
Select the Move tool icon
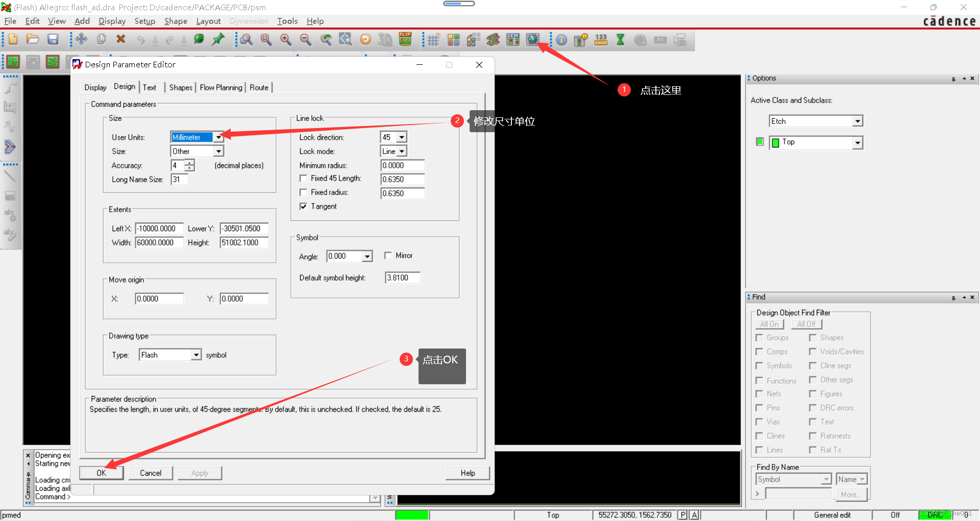[82, 39]
